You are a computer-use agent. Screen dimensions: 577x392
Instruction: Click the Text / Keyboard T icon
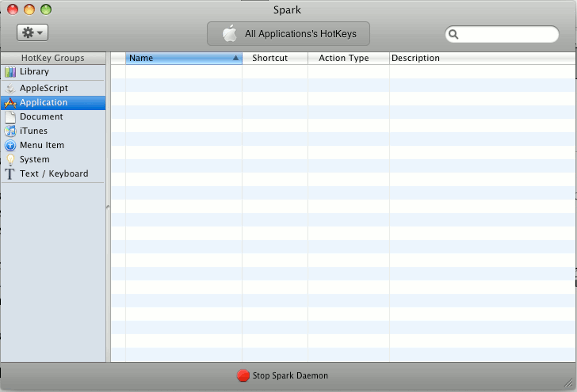(x=10, y=174)
